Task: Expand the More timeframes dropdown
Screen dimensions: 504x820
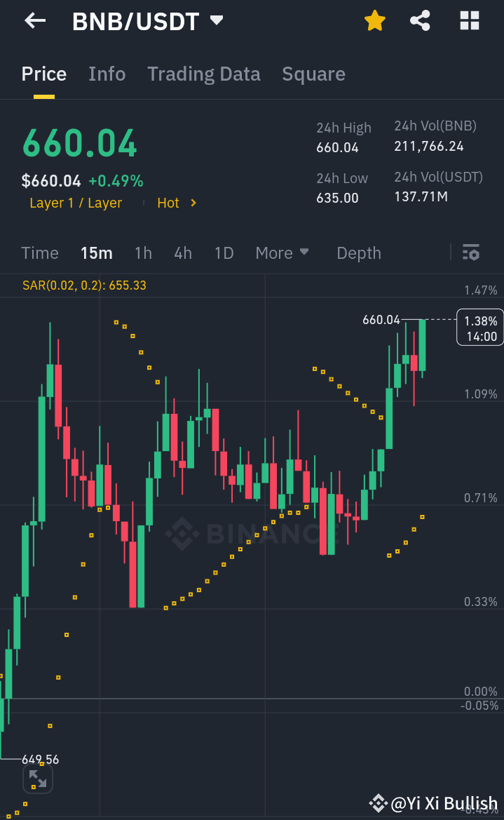Action: click(x=282, y=253)
